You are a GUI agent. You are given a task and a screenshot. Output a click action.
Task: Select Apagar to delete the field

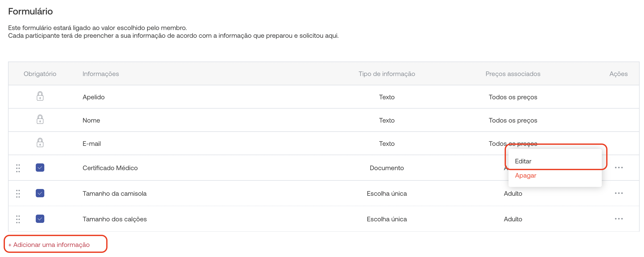point(525,176)
